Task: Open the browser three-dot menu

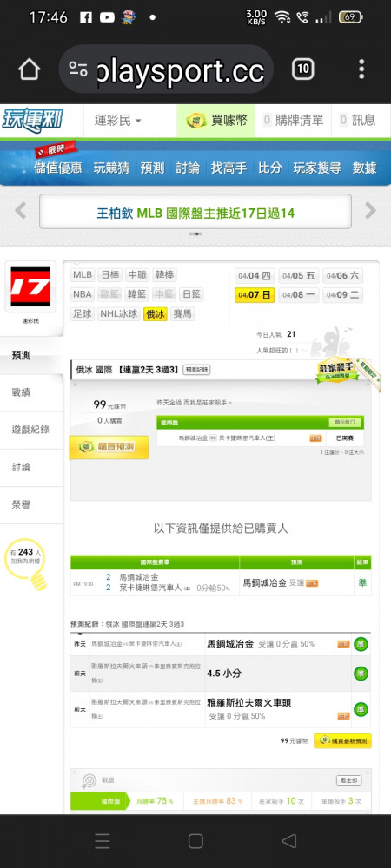Action: point(361,69)
